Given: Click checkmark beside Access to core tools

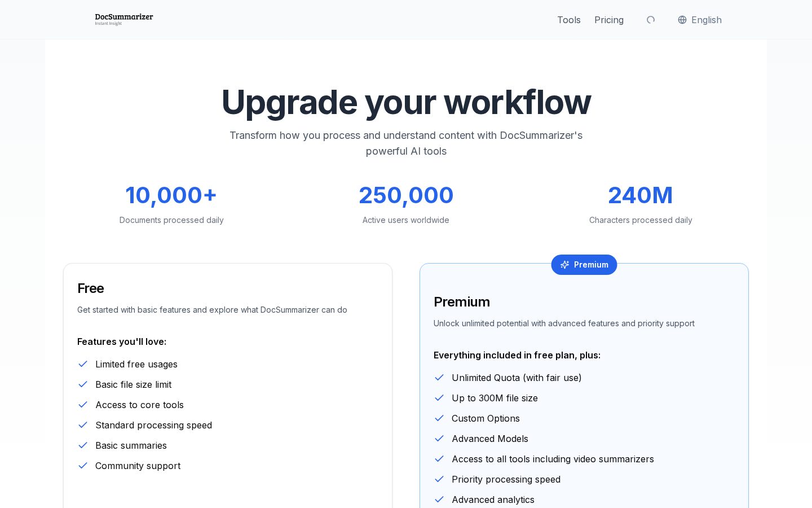Looking at the screenshot, I should tap(83, 405).
